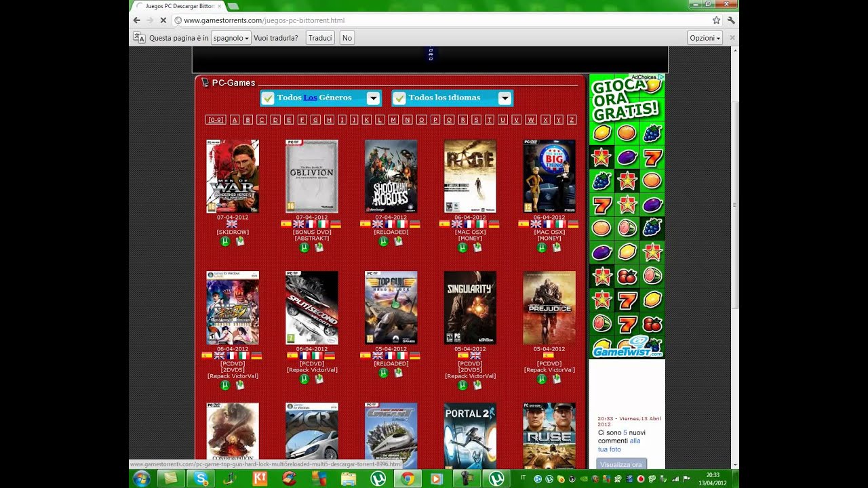Click the browser back arrow
868x488 pixels.
pos(136,20)
